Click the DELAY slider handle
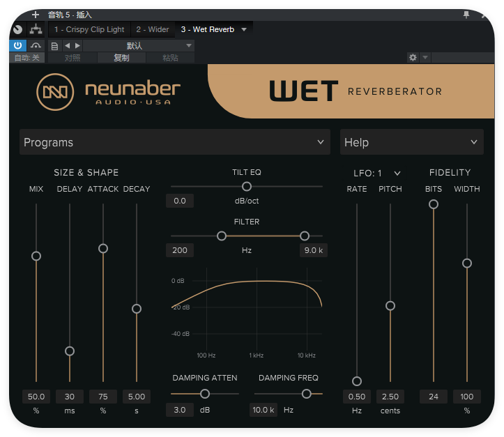This screenshot has width=504, height=437. click(x=70, y=351)
